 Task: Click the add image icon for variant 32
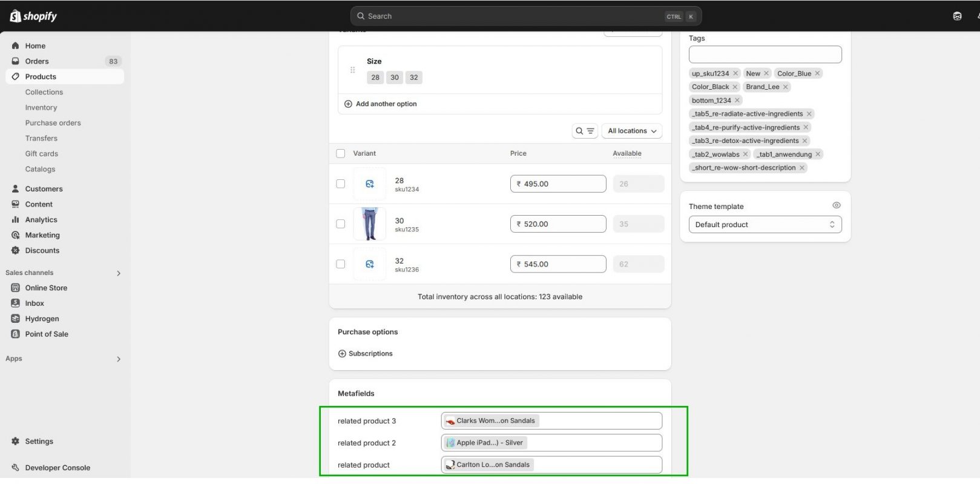pyautogui.click(x=370, y=264)
